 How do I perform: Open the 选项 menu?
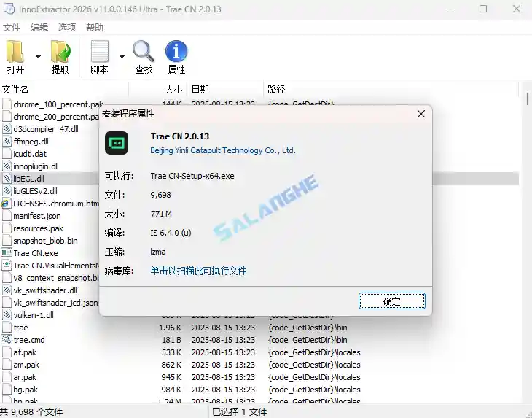[x=67, y=28]
